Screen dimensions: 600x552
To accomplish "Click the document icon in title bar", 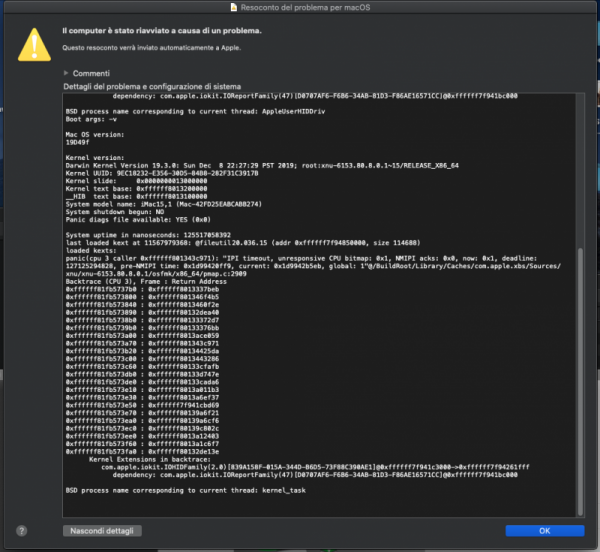I will [234, 7].
